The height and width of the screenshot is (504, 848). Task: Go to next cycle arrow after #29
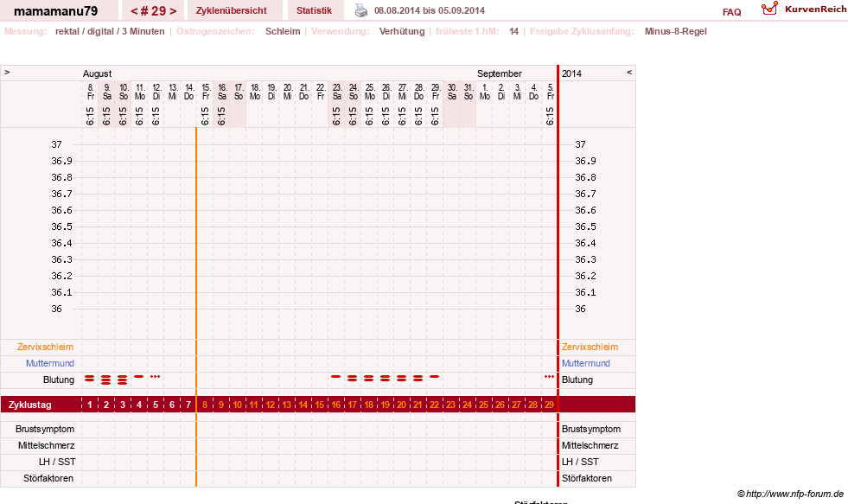(173, 11)
